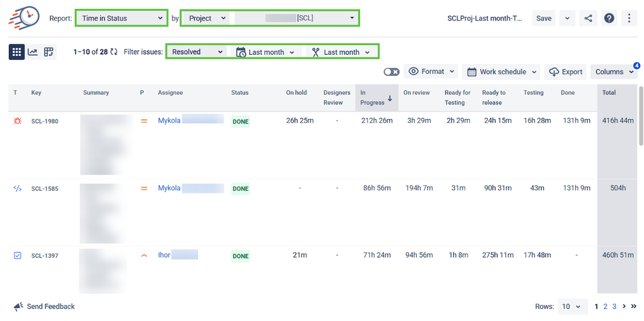Viewport: 644px width, 321px height.
Task: Click the 416h 44m Total cell
Action: pyautogui.click(x=618, y=121)
